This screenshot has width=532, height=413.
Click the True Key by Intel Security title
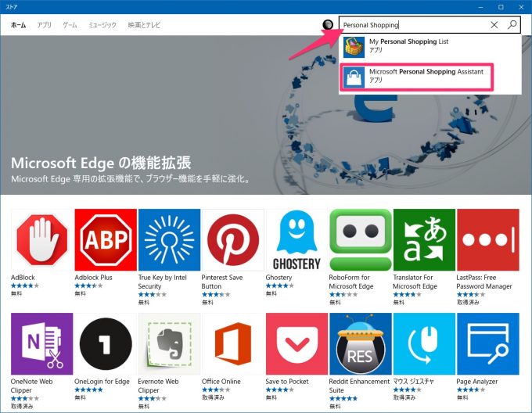click(162, 282)
